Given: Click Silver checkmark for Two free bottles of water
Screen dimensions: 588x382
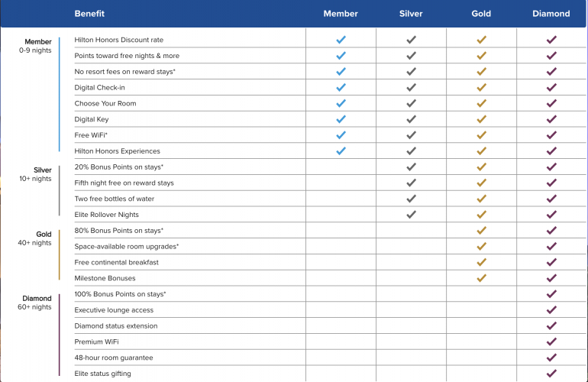Looking at the screenshot, I should pyautogui.click(x=412, y=199).
